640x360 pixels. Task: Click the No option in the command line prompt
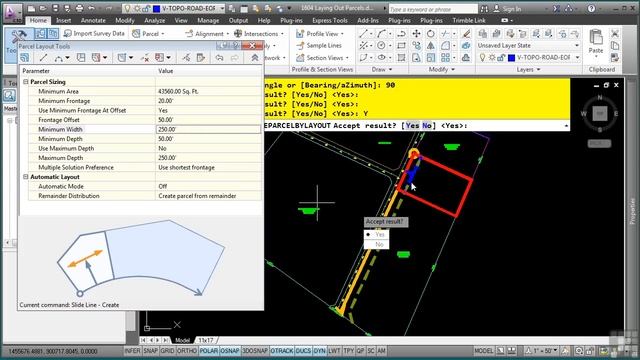[427, 126]
